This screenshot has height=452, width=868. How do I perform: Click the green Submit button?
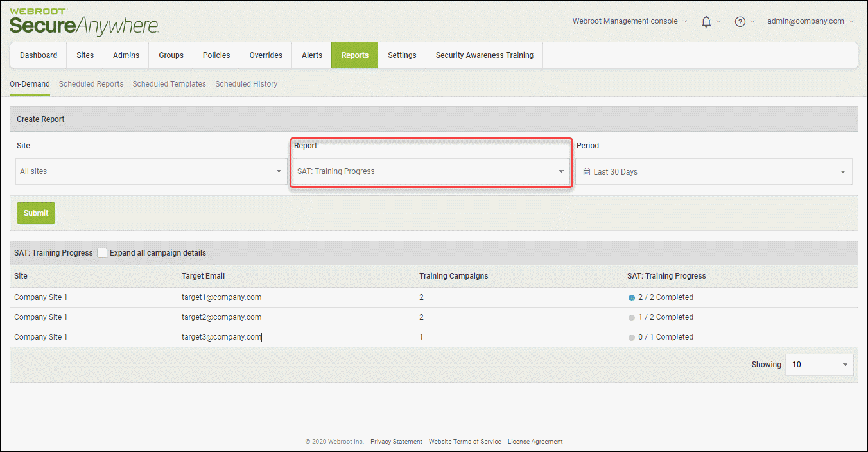click(x=36, y=213)
